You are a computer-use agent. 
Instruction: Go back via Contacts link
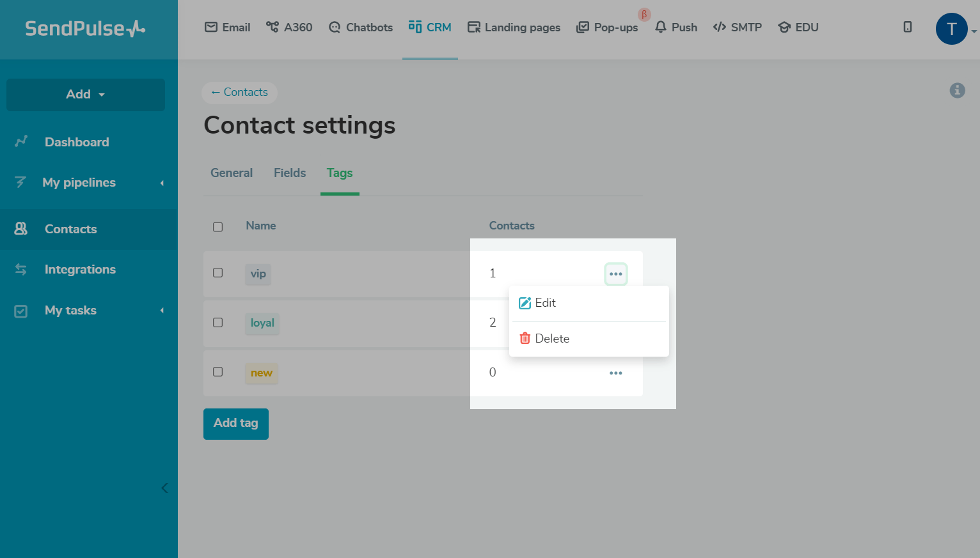click(240, 93)
